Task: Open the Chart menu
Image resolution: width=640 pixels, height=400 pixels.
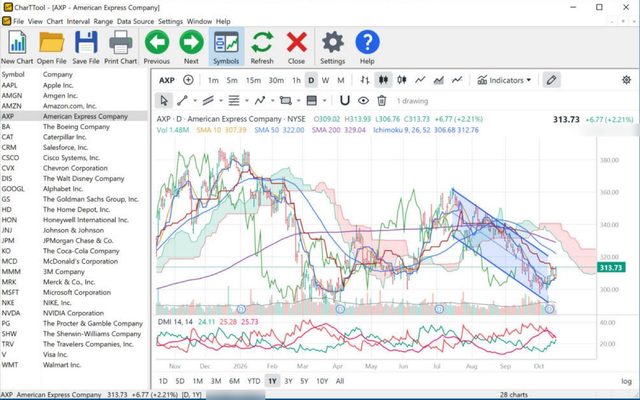Action: [54, 21]
